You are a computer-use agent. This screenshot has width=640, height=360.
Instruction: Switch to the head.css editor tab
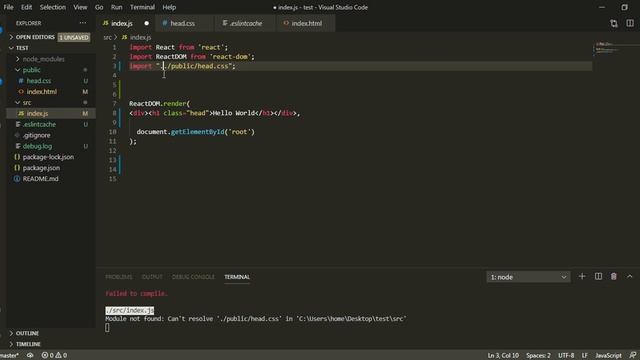tap(182, 24)
